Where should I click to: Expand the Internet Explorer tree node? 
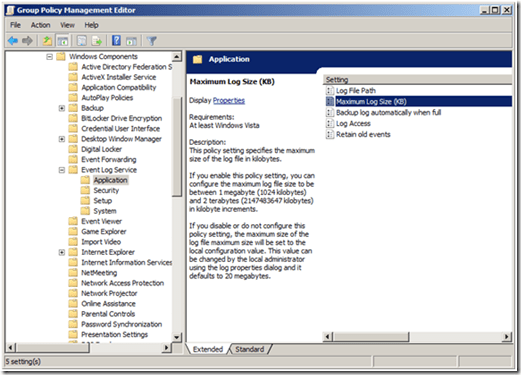tap(62, 252)
